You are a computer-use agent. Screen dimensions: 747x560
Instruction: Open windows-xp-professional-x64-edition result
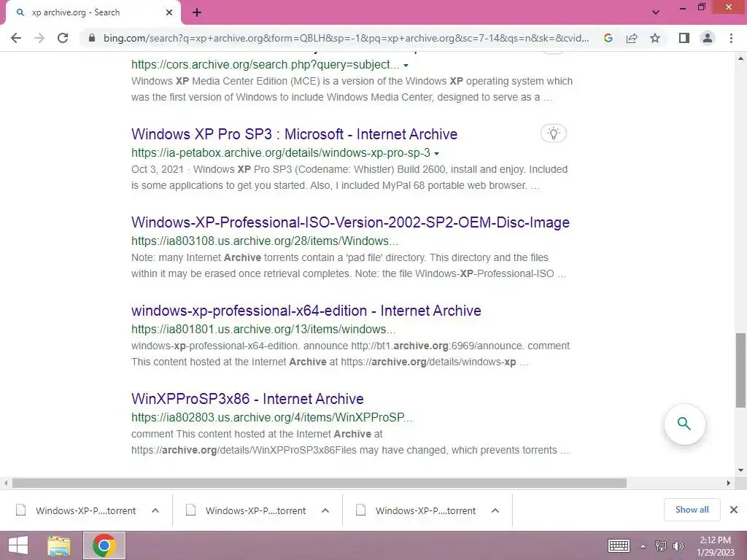pos(306,311)
